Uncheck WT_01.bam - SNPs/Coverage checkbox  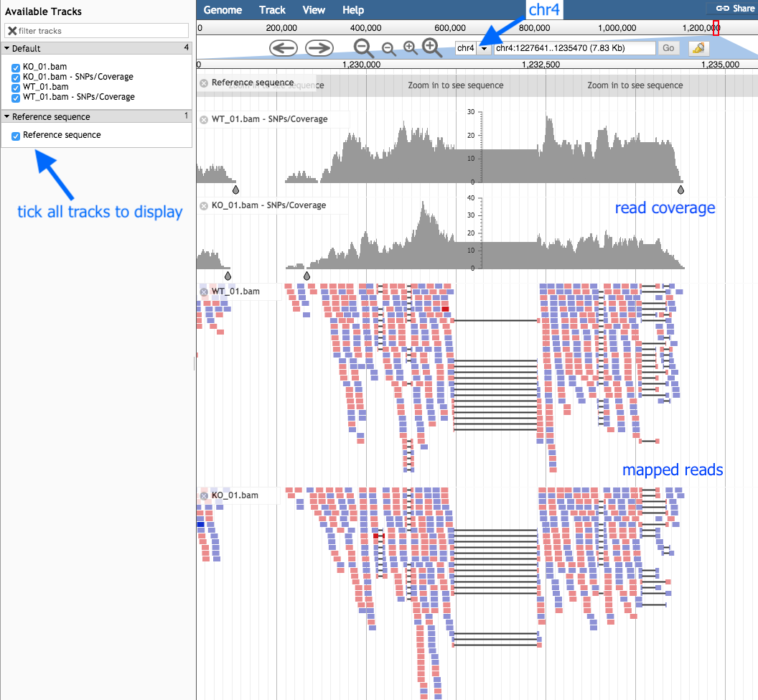click(16, 98)
